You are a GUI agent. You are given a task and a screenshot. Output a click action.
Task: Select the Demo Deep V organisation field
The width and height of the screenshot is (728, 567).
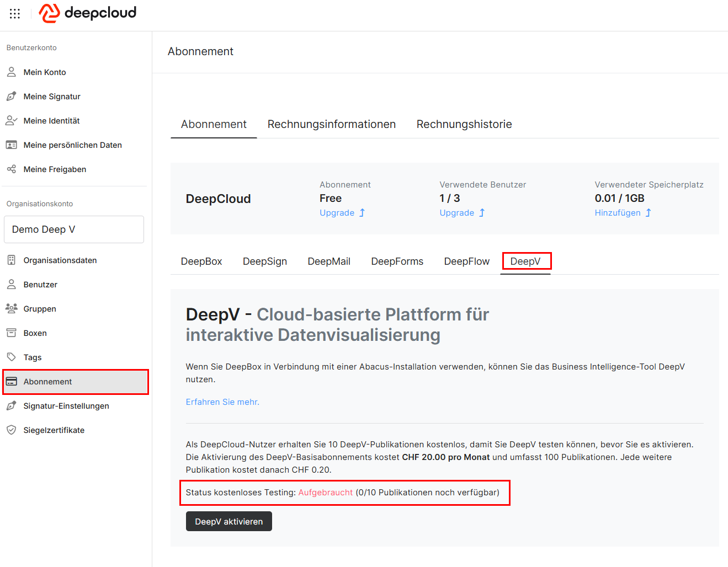tap(74, 229)
